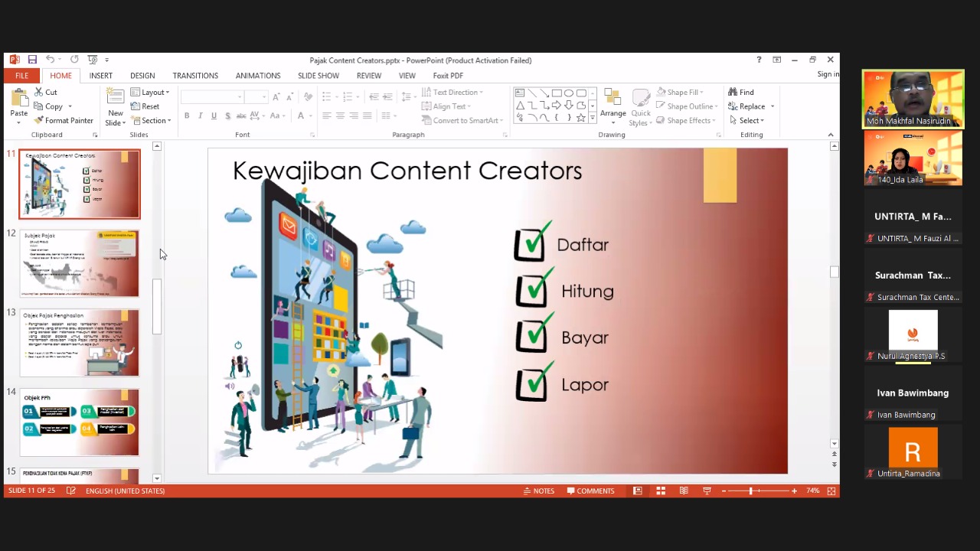Expand the Layout dropdown
This screenshot has height=551, width=980.
150,93
